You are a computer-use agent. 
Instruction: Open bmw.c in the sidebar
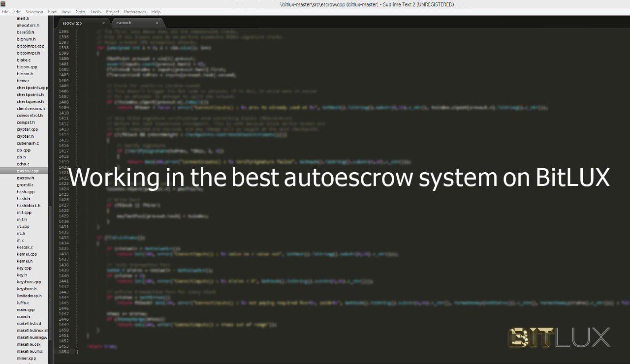[x=23, y=81]
